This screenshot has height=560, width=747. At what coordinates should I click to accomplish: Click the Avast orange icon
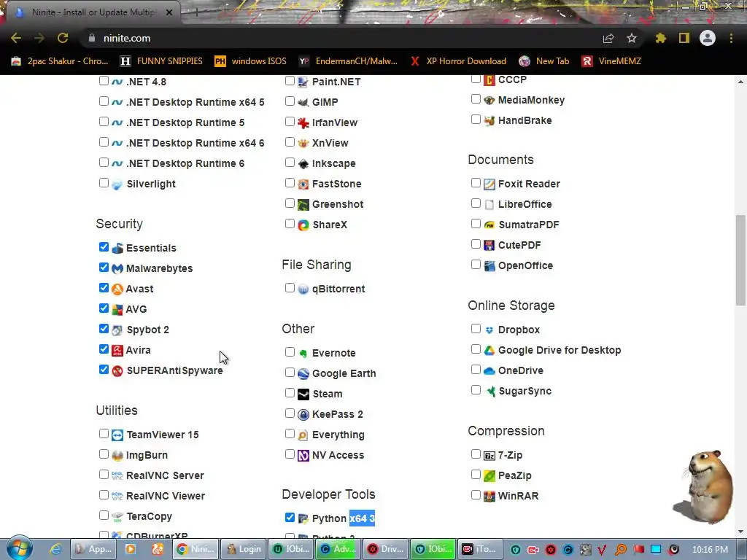click(x=117, y=289)
